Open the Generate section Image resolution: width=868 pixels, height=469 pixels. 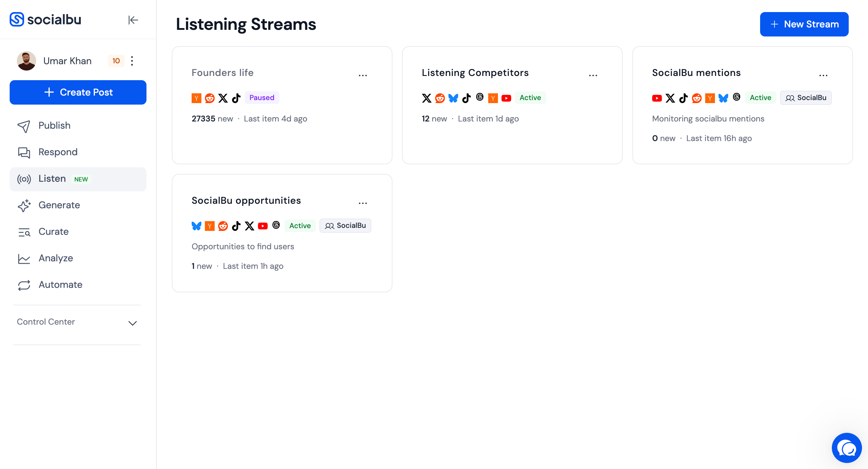click(78, 205)
